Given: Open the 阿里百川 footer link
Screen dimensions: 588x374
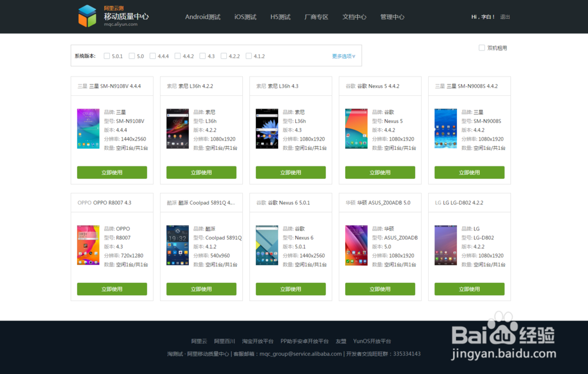Looking at the screenshot, I should coord(224,341).
